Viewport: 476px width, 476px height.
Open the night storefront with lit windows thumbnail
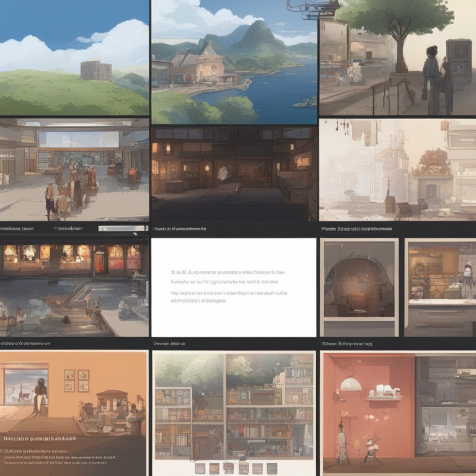74,286
